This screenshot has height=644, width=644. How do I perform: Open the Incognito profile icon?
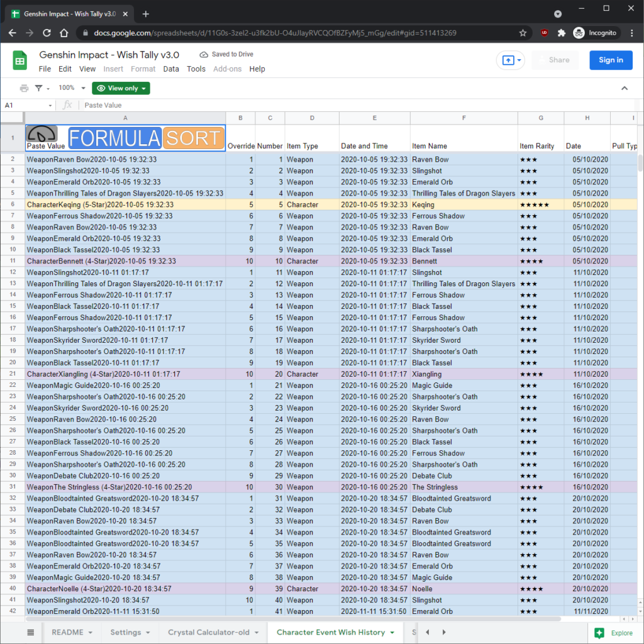pos(579,33)
